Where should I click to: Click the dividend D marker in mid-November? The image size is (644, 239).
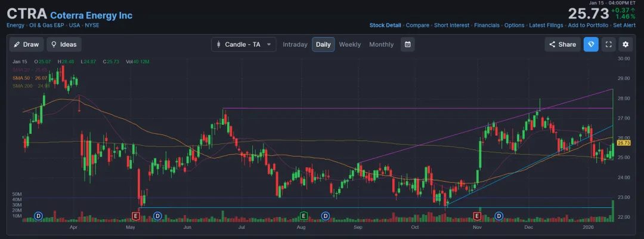[x=499, y=216]
